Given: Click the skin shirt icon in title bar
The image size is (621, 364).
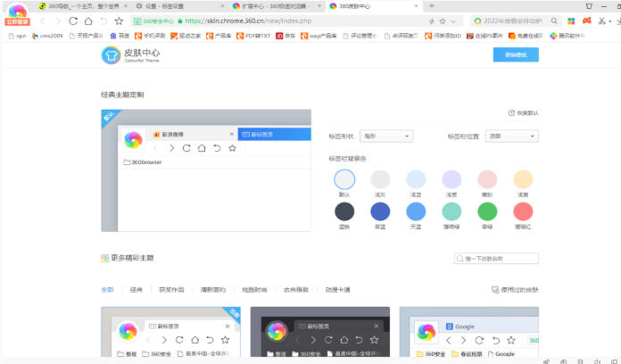Looking at the screenshot, I should pos(589,6).
